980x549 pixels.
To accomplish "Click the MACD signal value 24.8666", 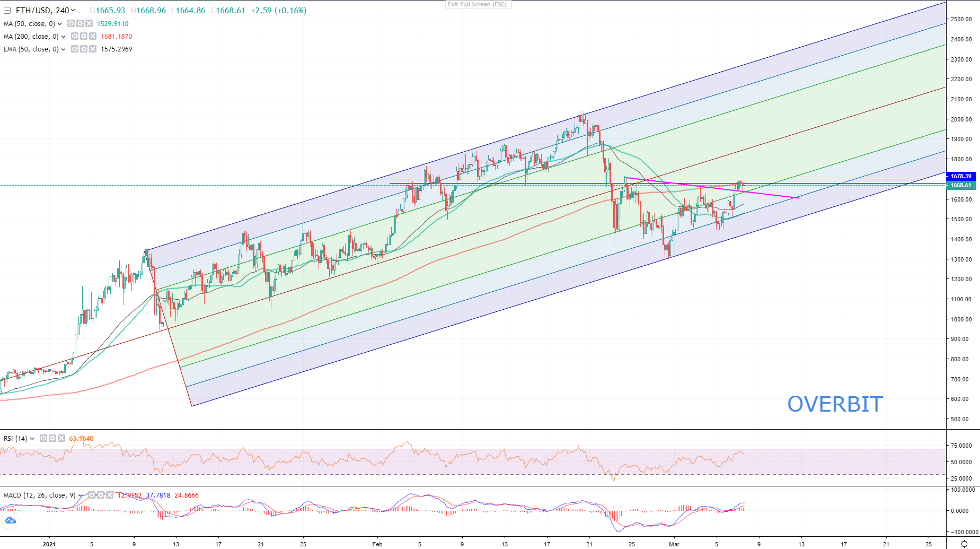I will click(x=187, y=495).
